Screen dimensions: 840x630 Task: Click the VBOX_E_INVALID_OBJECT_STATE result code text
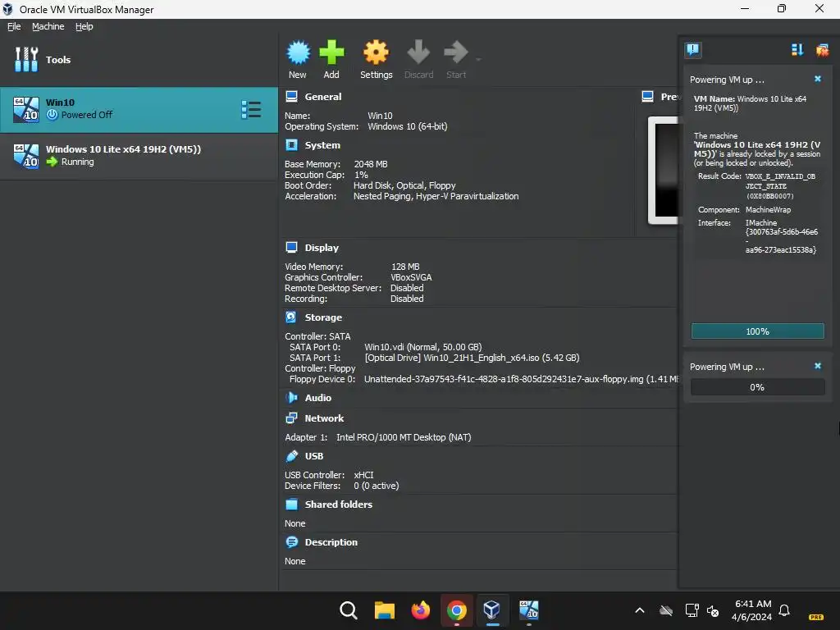pos(780,186)
